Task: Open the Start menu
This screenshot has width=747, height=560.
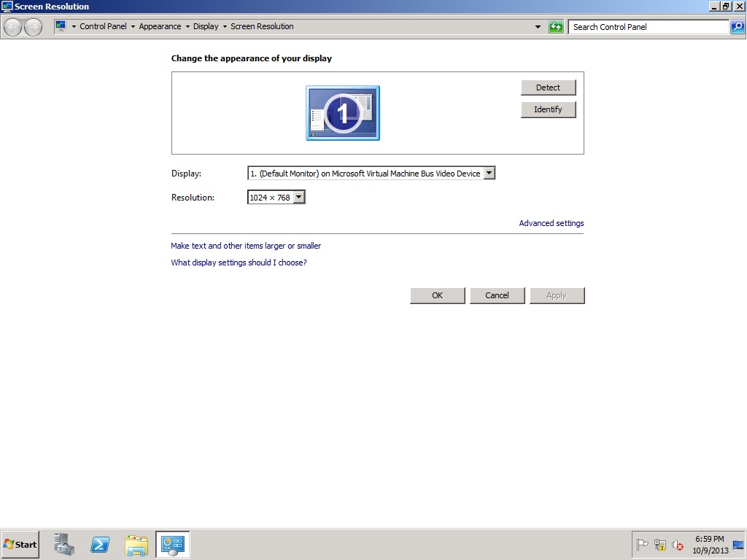Action: point(20,544)
